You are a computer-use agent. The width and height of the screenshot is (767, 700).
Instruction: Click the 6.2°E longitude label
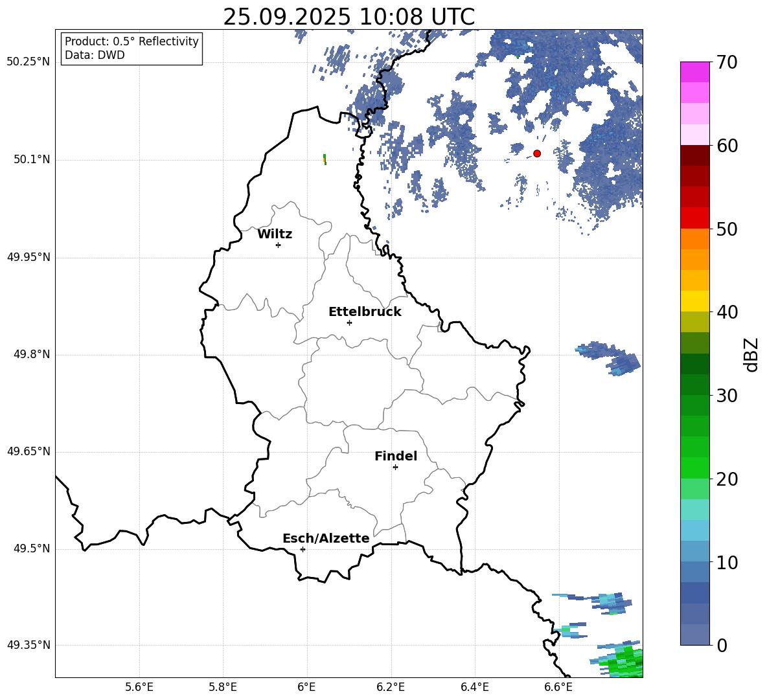(391, 687)
